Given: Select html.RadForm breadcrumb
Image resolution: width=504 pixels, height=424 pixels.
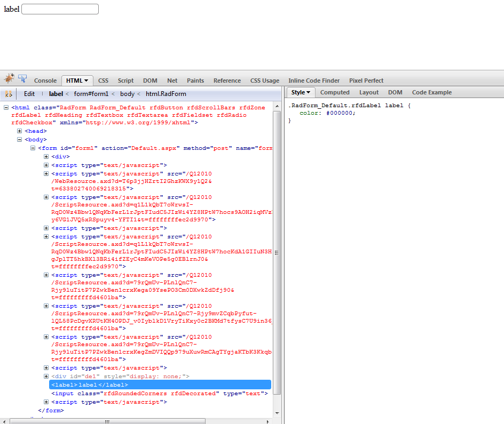Looking at the screenshot, I should click(x=166, y=94).
